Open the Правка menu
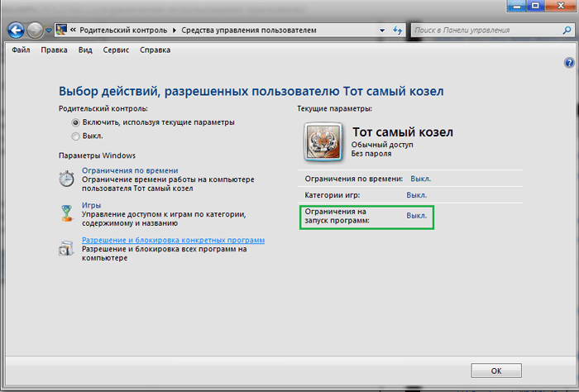Image resolution: width=579 pixels, height=392 pixels. (x=54, y=50)
